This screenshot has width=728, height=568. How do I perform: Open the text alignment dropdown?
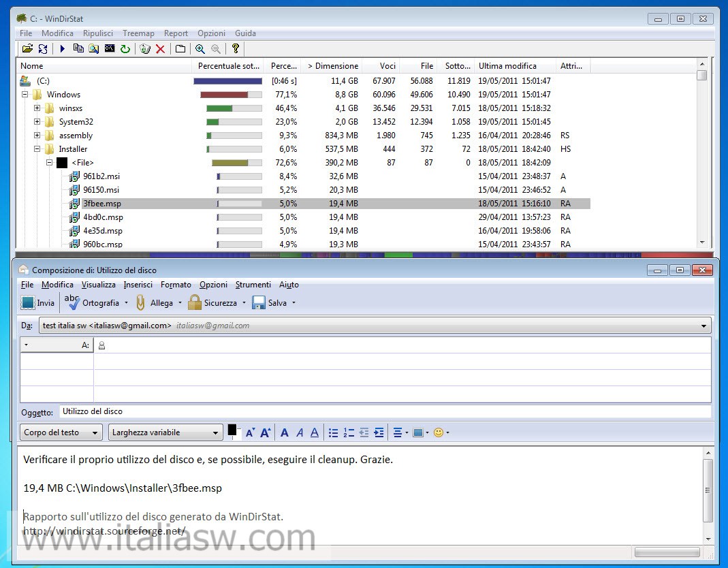400,433
